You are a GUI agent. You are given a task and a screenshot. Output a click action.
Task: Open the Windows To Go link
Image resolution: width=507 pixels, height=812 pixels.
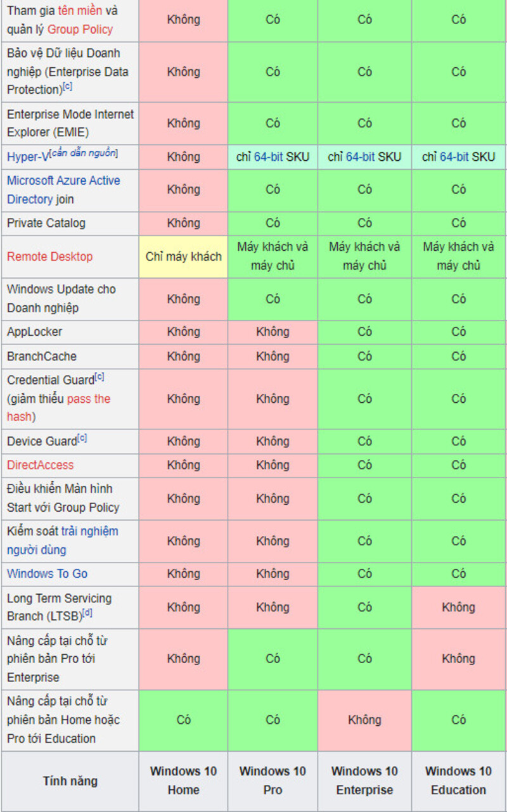(47, 574)
